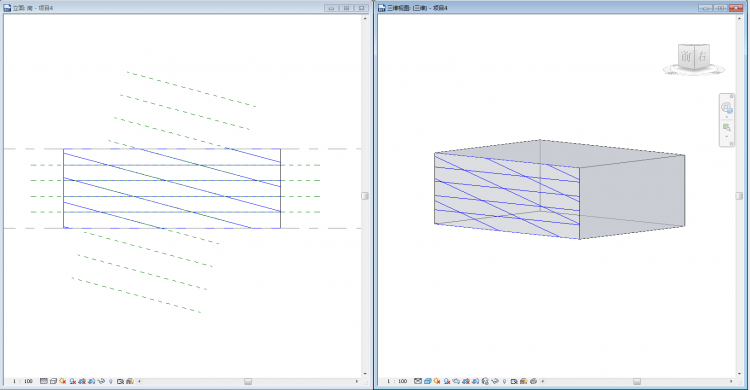Viewport: 750px width, 390px height.
Task: Open Temporary Hide/Isolate glasses in elevation view
Action: coord(101,381)
